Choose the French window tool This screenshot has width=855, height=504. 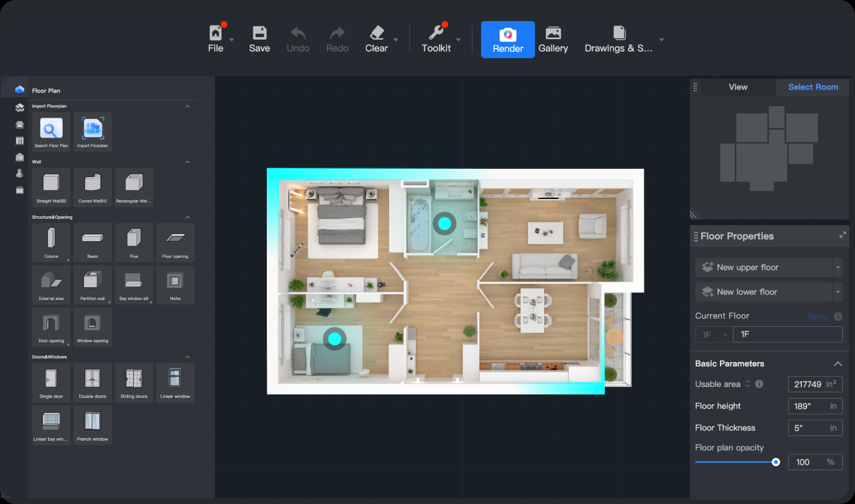92,425
